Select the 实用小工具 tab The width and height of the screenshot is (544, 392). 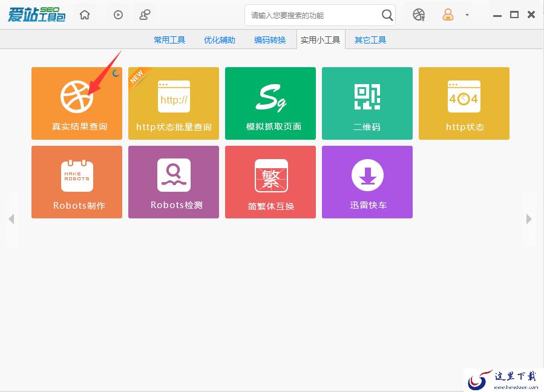(x=321, y=39)
